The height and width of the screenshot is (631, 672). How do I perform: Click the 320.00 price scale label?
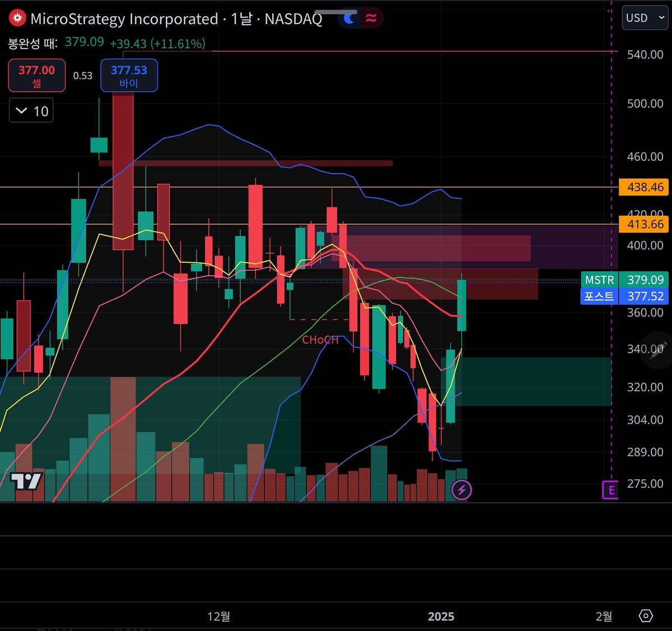click(x=645, y=387)
